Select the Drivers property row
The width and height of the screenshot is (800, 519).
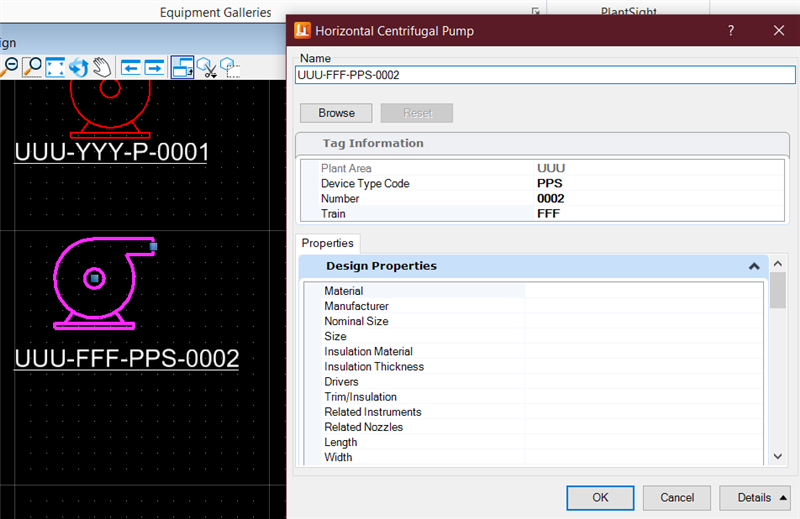(534, 382)
